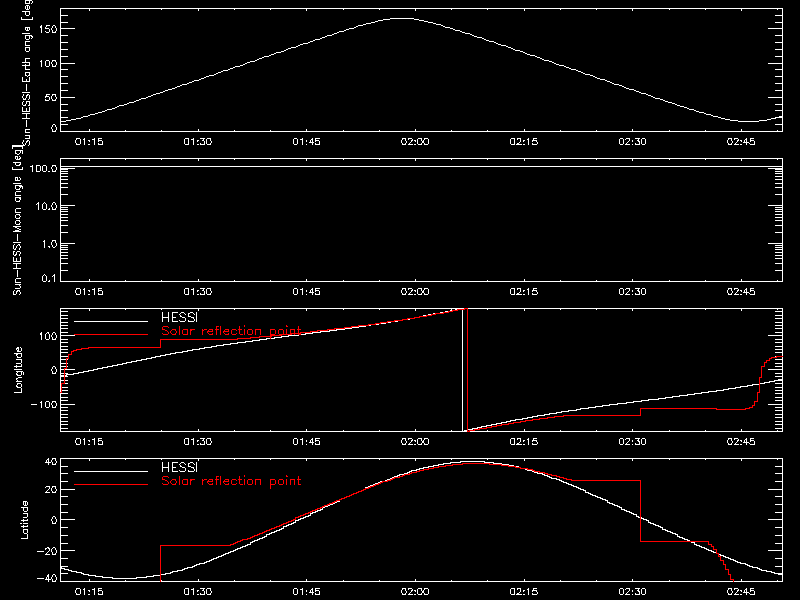
Task: Click white vertical wrap line in Longitude plot
Action: click(x=463, y=370)
